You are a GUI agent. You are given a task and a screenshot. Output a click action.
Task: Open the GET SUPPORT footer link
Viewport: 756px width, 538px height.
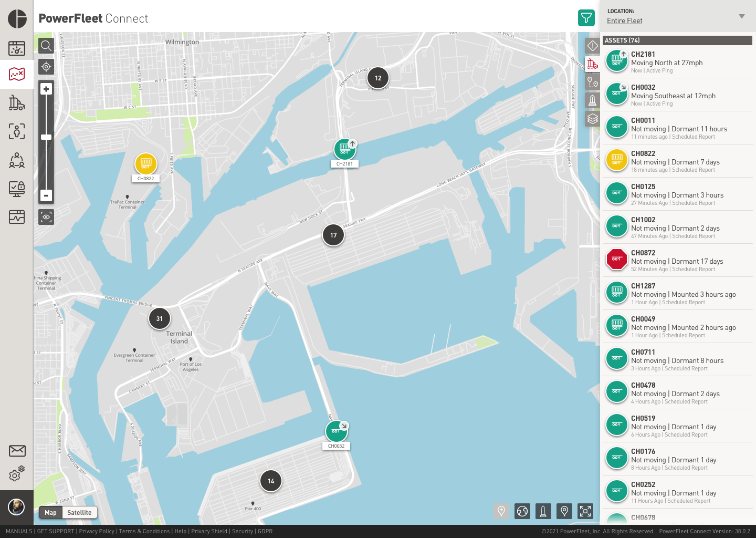click(x=56, y=531)
